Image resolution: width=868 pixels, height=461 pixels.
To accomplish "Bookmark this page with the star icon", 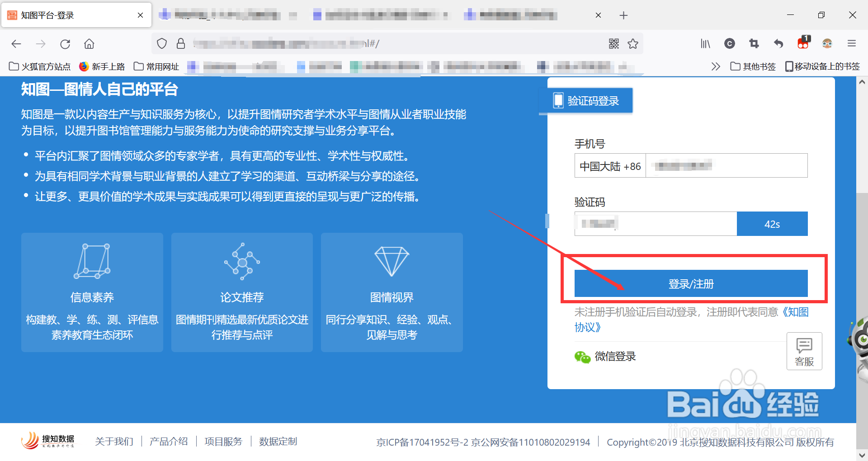I will 633,44.
